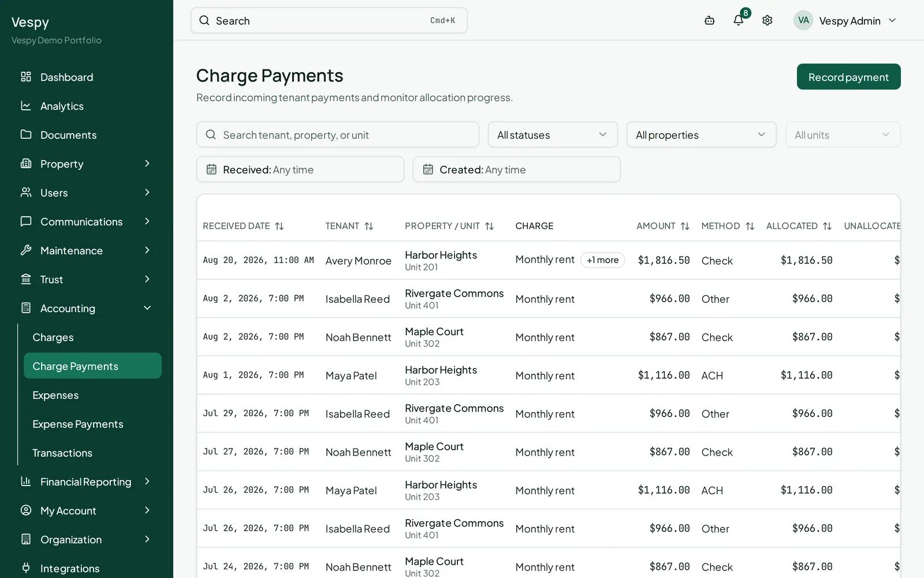The height and width of the screenshot is (578, 924).
Task: Click magnifier icon in top Search bar
Action: [204, 20]
